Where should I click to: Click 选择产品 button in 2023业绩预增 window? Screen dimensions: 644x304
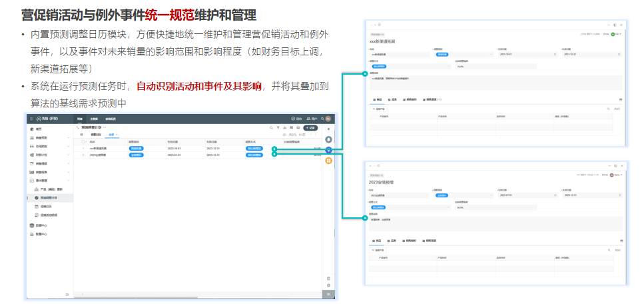point(378,250)
